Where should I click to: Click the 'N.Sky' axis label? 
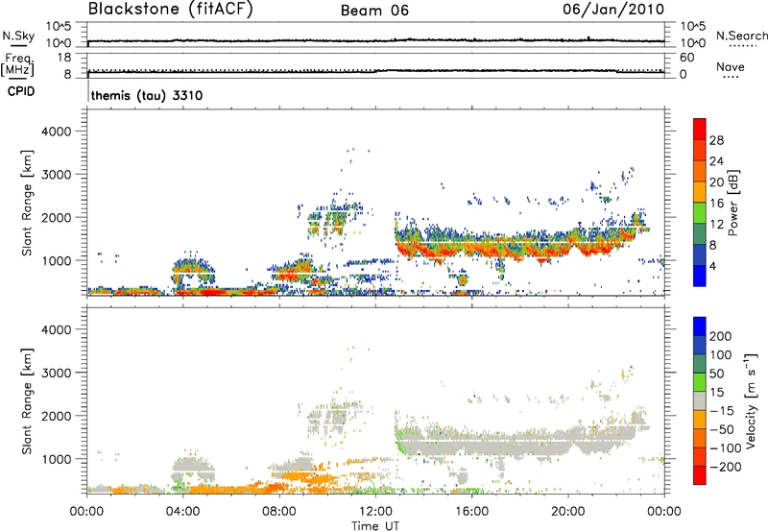(18, 36)
